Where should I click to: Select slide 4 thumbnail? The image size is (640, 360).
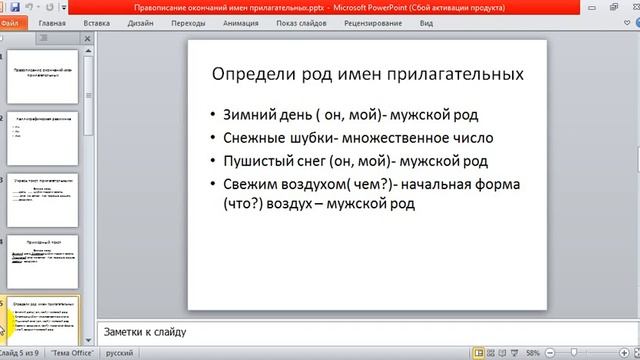tap(42, 262)
